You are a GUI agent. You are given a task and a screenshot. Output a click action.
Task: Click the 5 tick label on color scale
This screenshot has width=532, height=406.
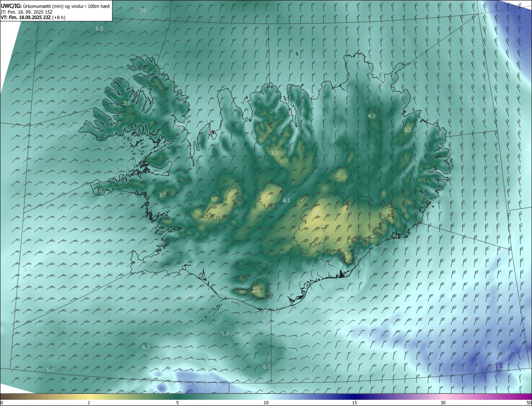177,403
